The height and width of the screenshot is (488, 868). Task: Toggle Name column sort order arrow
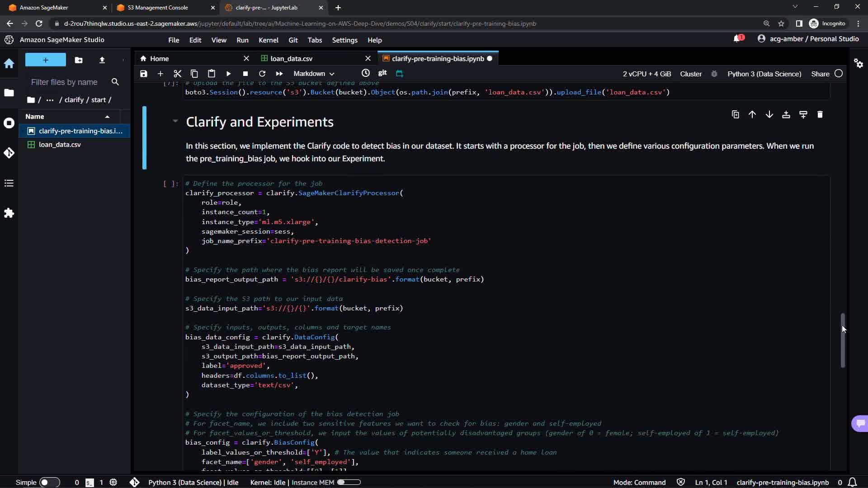pos(107,117)
